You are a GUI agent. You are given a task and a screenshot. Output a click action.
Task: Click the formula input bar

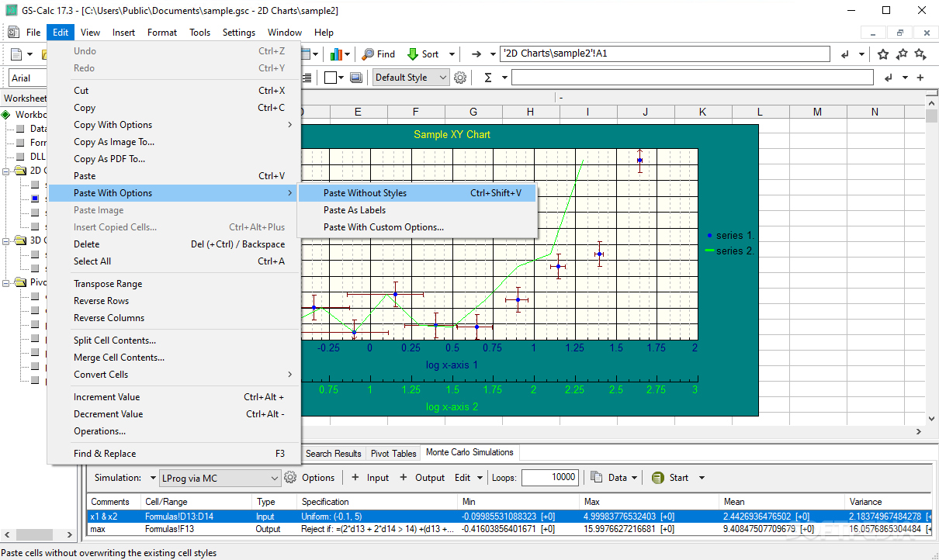[x=692, y=78]
